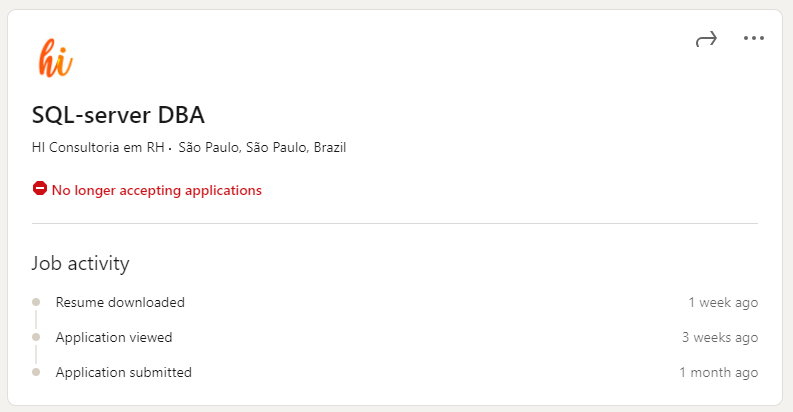Open the three-dot more options menu

[753, 39]
